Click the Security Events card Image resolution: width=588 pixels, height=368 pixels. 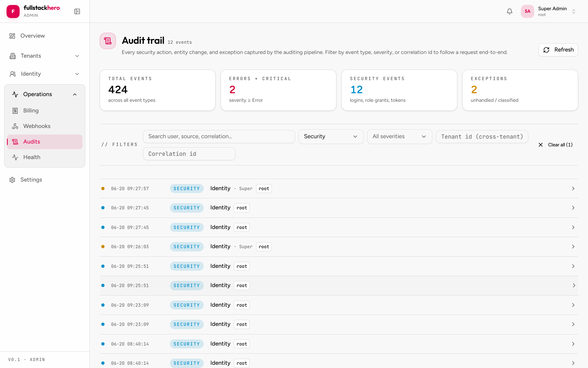pyautogui.click(x=399, y=90)
